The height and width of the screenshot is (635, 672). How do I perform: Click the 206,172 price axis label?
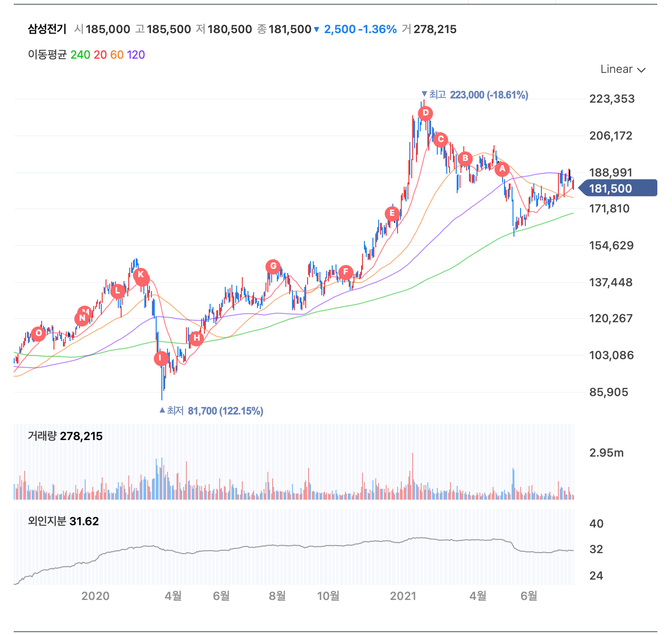611,136
